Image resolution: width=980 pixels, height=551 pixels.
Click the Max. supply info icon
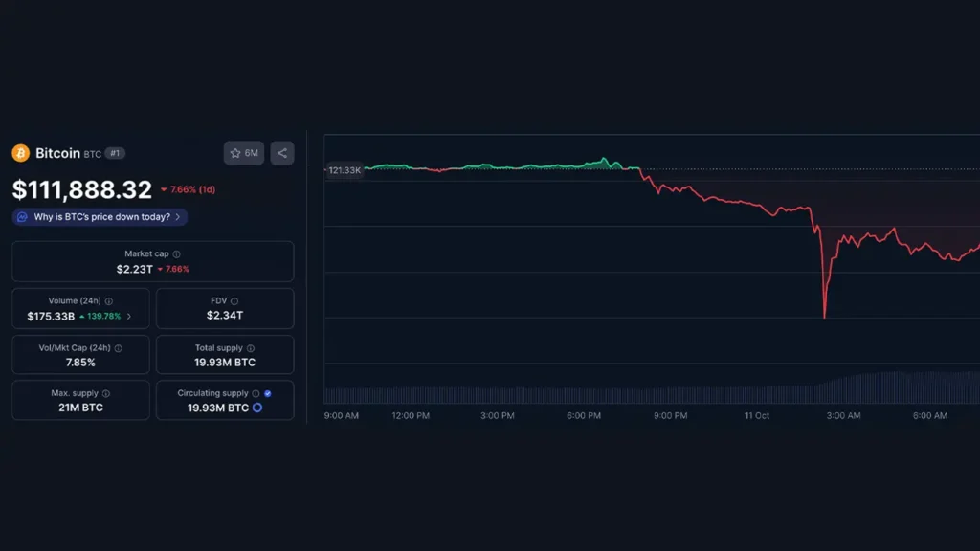[106, 394]
